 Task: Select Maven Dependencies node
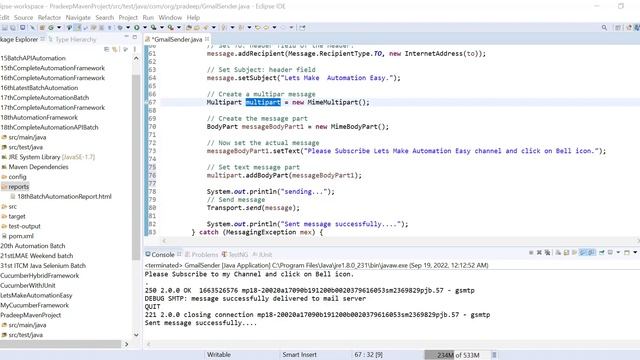(x=38, y=167)
